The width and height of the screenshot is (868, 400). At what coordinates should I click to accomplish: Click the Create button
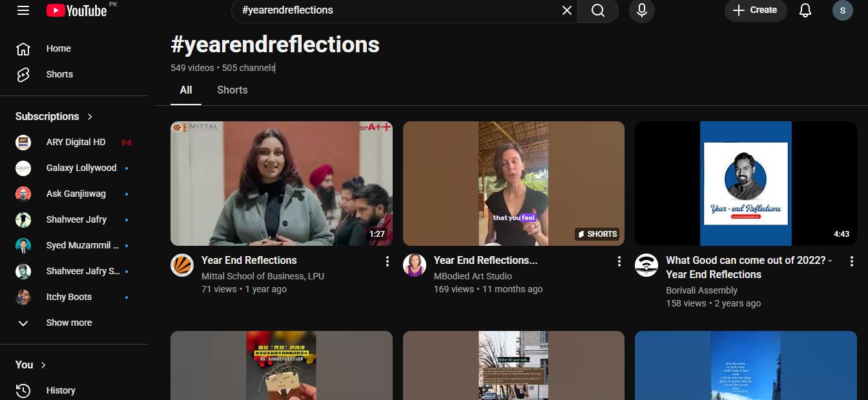pyautogui.click(x=756, y=10)
